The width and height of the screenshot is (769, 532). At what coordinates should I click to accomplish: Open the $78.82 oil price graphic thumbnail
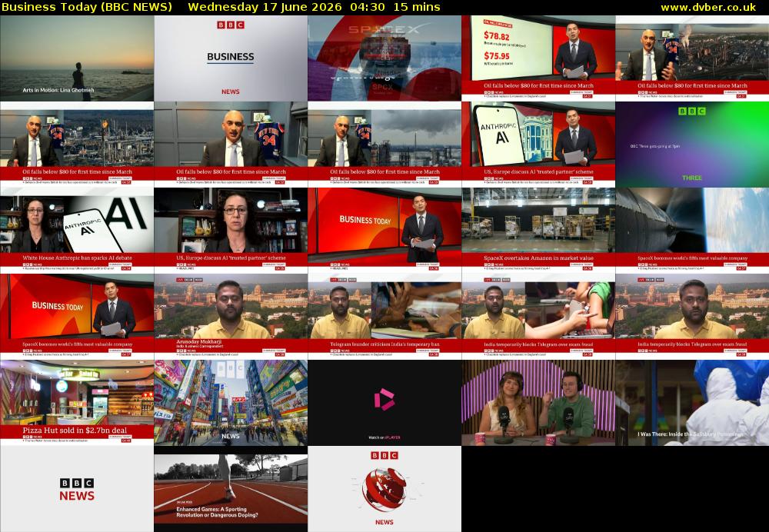[x=538, y=58]
